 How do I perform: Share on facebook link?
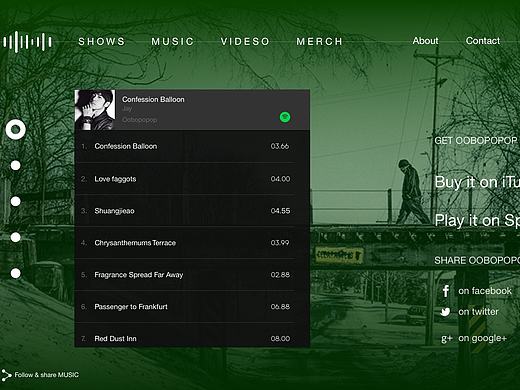[x=485, y=291]
